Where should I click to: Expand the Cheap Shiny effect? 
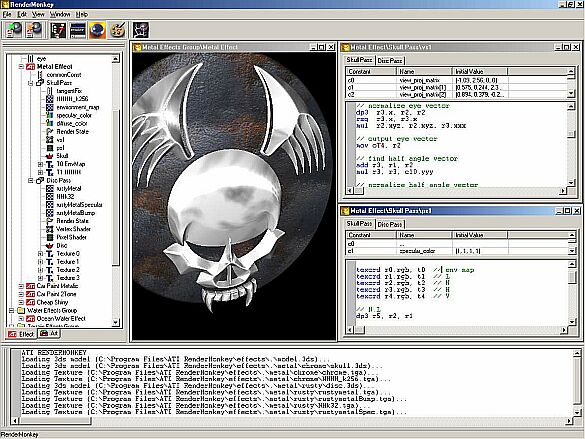click(x=21, y=302)
